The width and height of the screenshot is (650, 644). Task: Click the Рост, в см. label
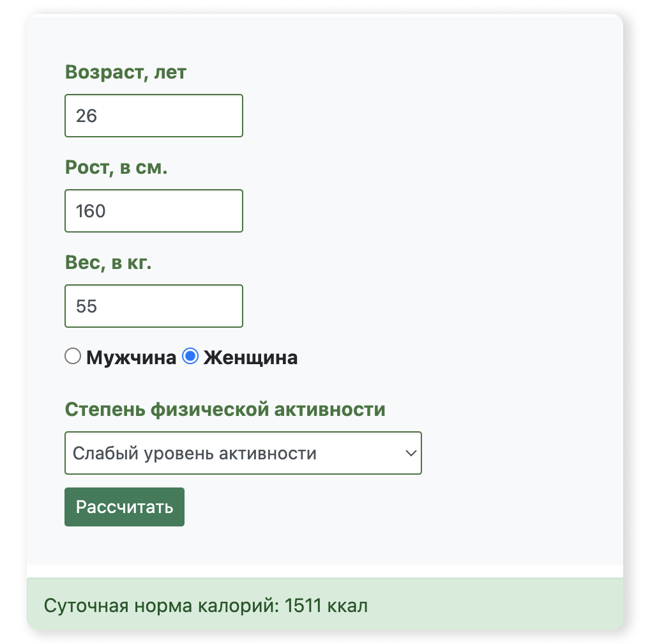pyautogui.click(x=116, y=167)
